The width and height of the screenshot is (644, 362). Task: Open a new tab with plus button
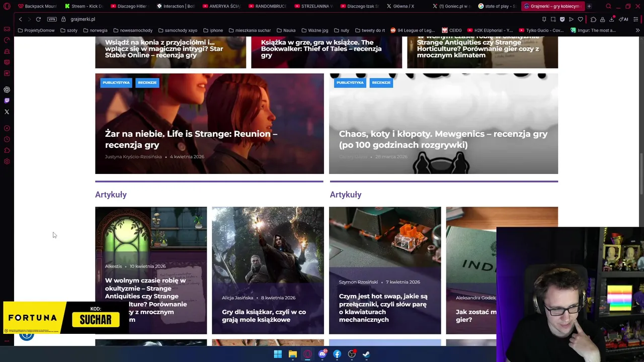(x=589, y=6)
